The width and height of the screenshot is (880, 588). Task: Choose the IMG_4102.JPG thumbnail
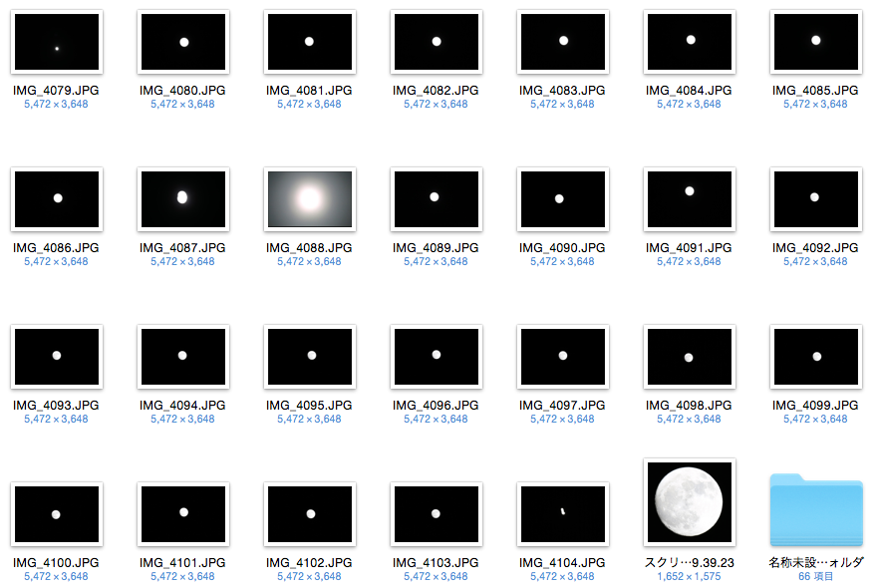pyautogui.click(x=310, y=514)
